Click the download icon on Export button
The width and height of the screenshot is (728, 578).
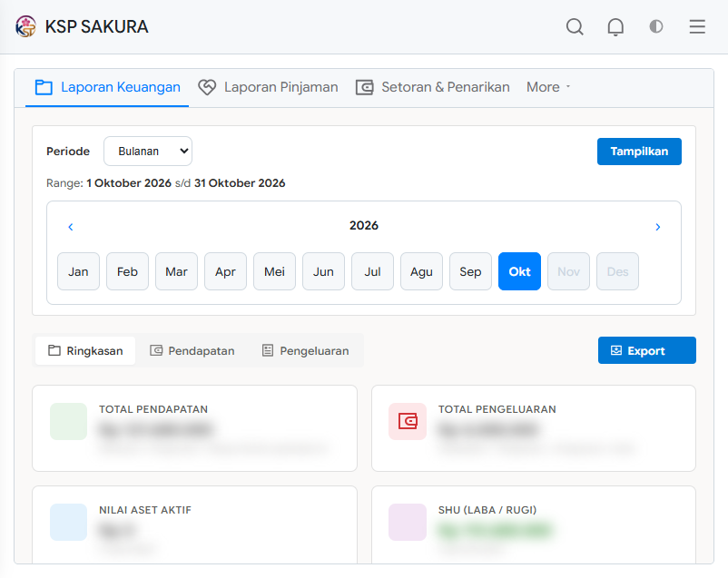pyautogui.click(x=616, y=350)
